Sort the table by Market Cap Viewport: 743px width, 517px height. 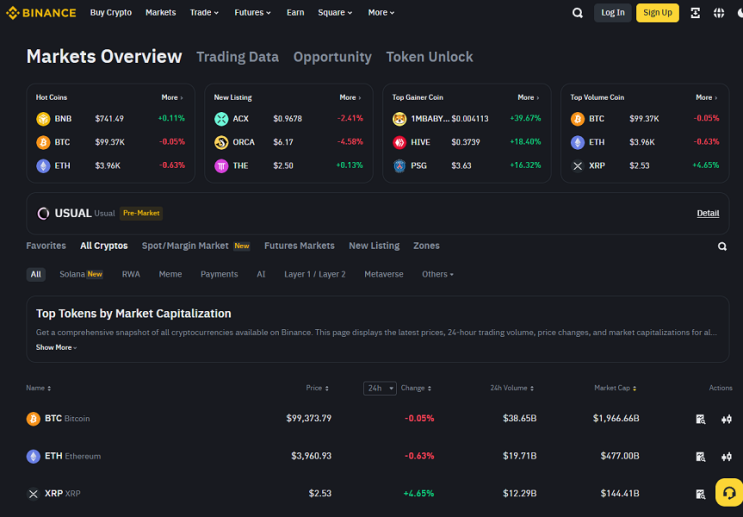coord(615,388)
